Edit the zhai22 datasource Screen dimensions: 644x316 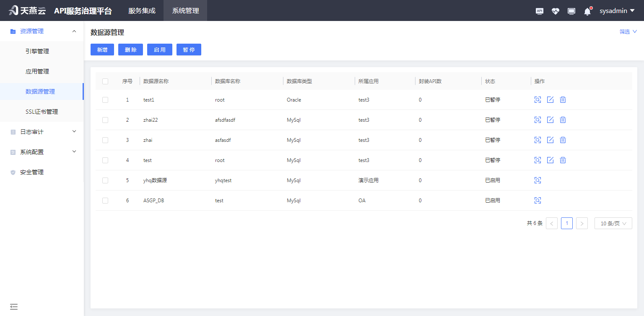pos(550,120)
